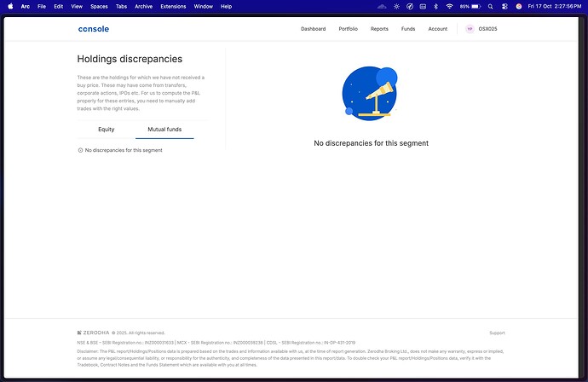
Task: Open the Extensions menu
Action: click(173, 6)
